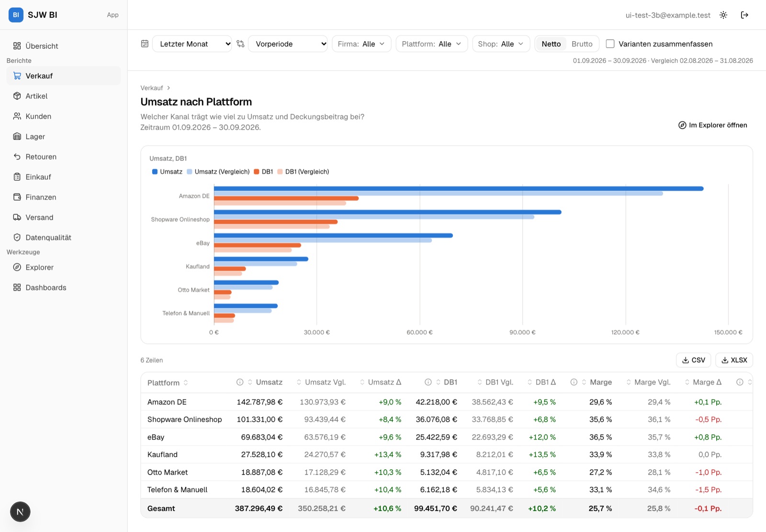Open Übersicht from the sidebar
Viewport: 766px width, 532px height.
[x=64, y=46]
